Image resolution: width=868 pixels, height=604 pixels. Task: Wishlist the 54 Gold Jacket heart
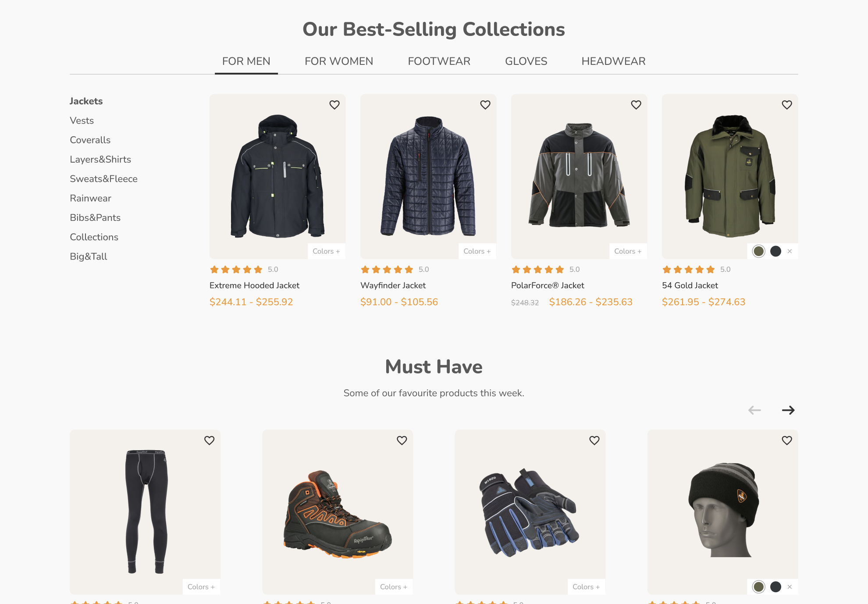(x=787, y=105)
